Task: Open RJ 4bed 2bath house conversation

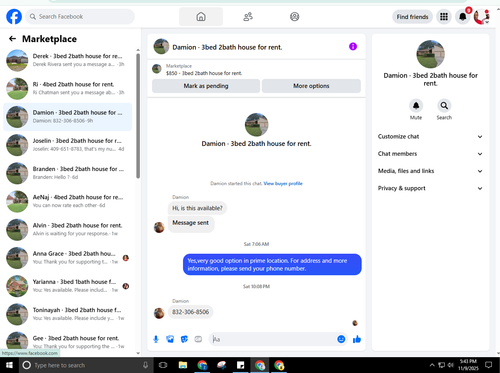Action: tap(68, 89)
